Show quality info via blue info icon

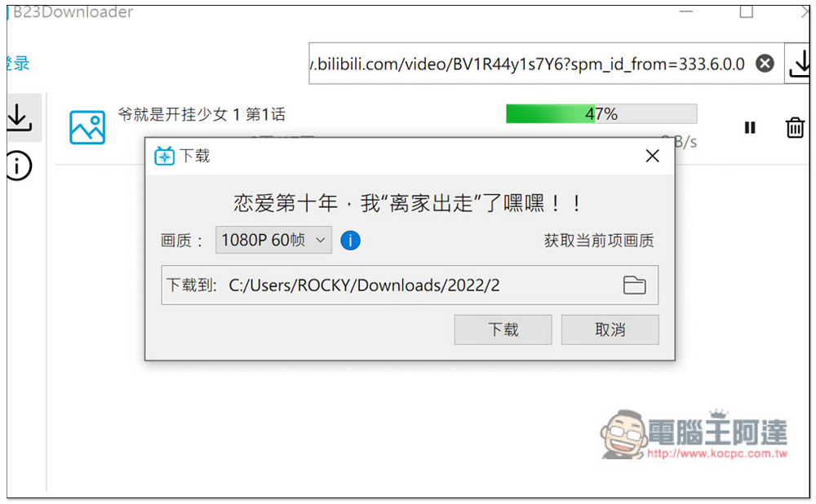350,241
